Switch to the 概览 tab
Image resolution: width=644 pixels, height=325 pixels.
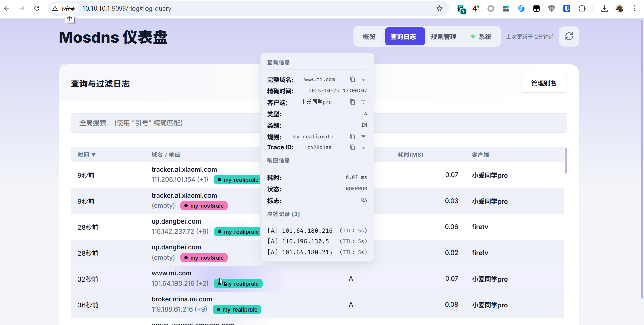click(x=369, y=36)
